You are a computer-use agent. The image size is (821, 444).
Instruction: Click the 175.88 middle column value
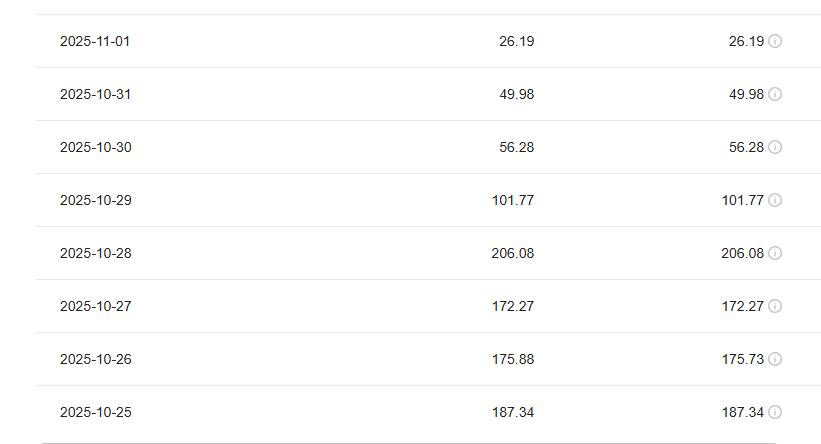pyautogui.click(x=513, y=359)
